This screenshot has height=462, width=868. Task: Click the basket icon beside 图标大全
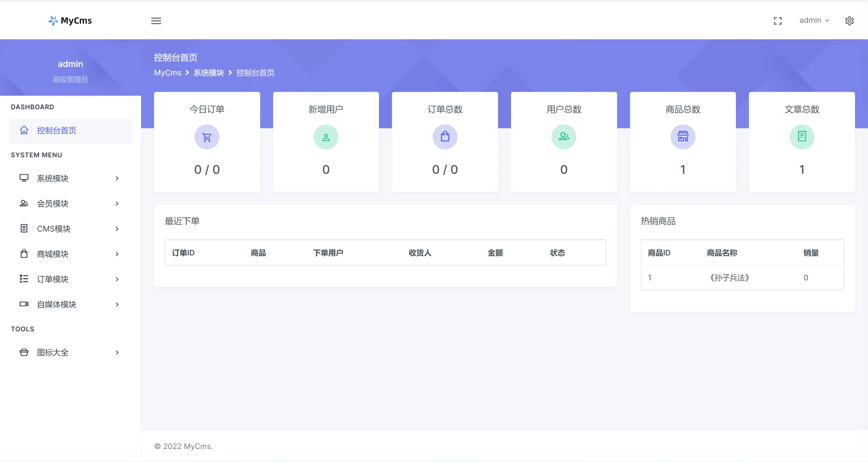tap(24, 352)
